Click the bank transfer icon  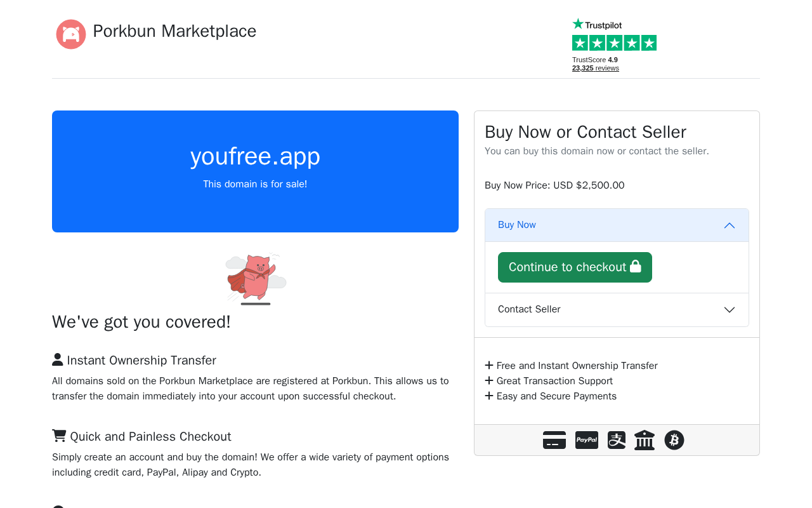point(645,440)
